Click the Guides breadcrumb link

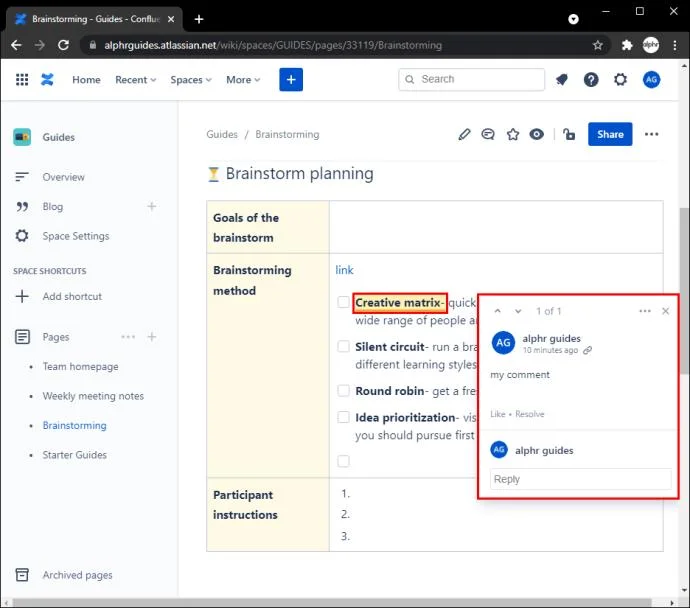[222, 134]
